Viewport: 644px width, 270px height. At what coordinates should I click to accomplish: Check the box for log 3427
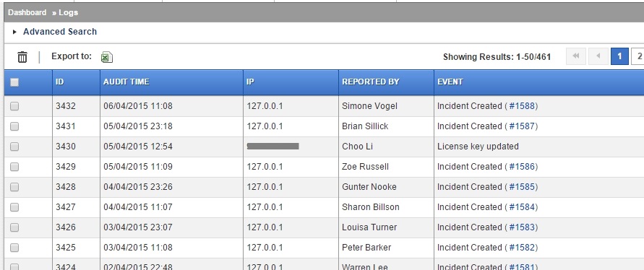(x=14, y=207)
